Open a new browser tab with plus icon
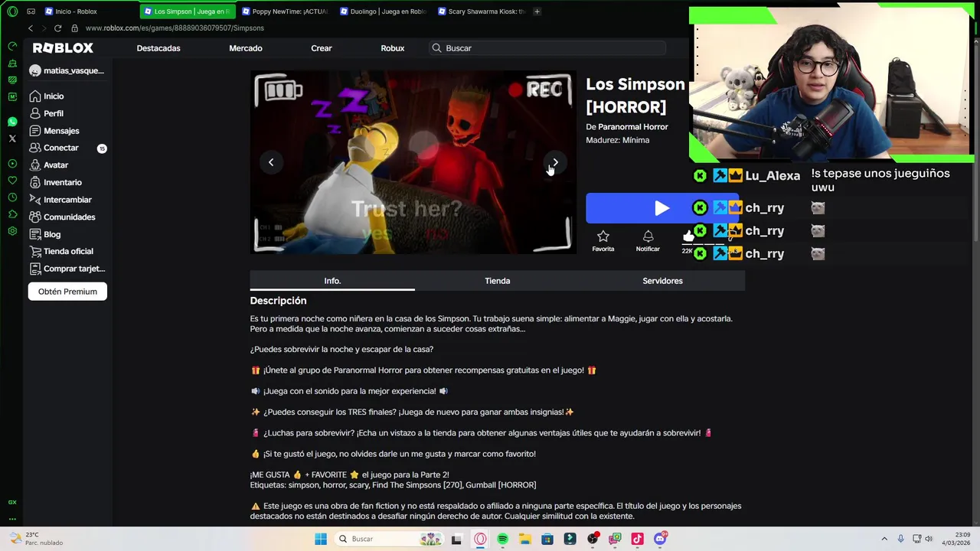The image size is (980, 551). click(x=537, y=11)
